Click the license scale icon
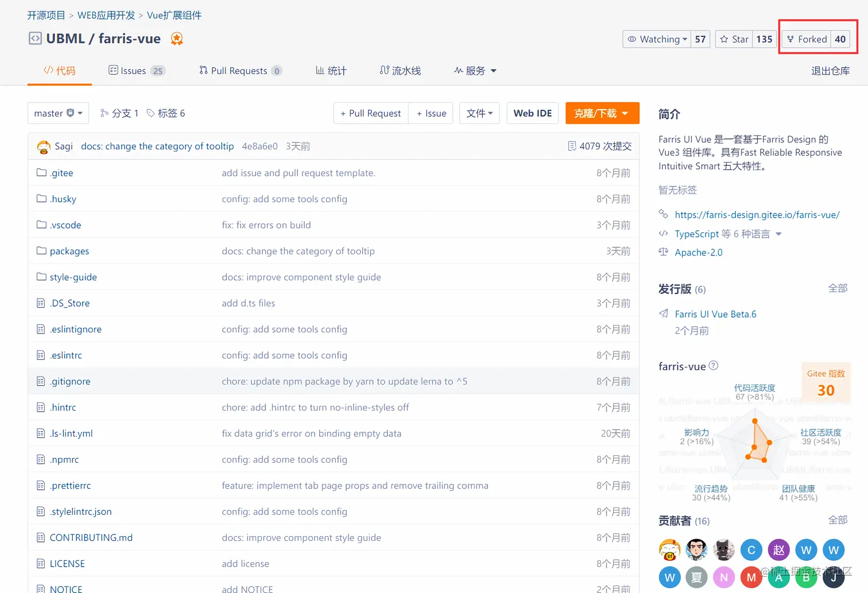The image size is (868, 593). [x=664, y=251]
